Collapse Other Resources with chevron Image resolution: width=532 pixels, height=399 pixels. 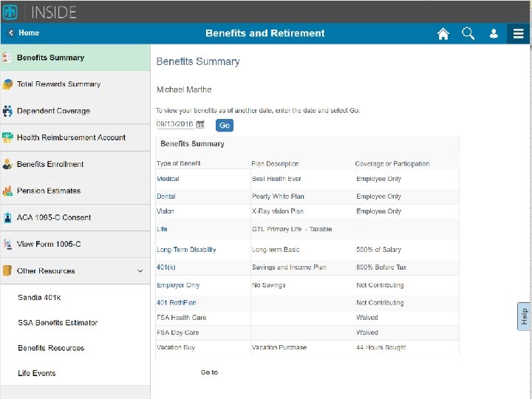(140, 270)
